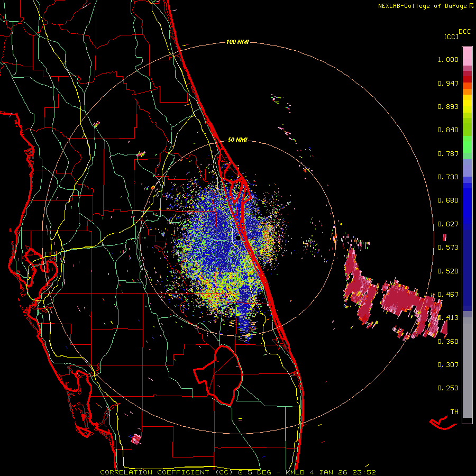The width and height of the screenshot is (476, 476).
Task: Click the KMLB 4 JAN 26 23:52 timestamp
Action: click(x=331, y=472)
